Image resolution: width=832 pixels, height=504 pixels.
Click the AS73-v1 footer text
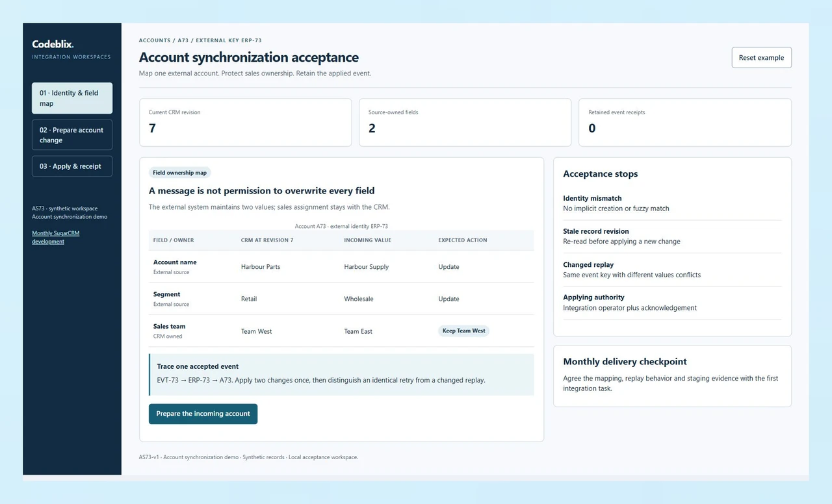click(x=248, y=457)
